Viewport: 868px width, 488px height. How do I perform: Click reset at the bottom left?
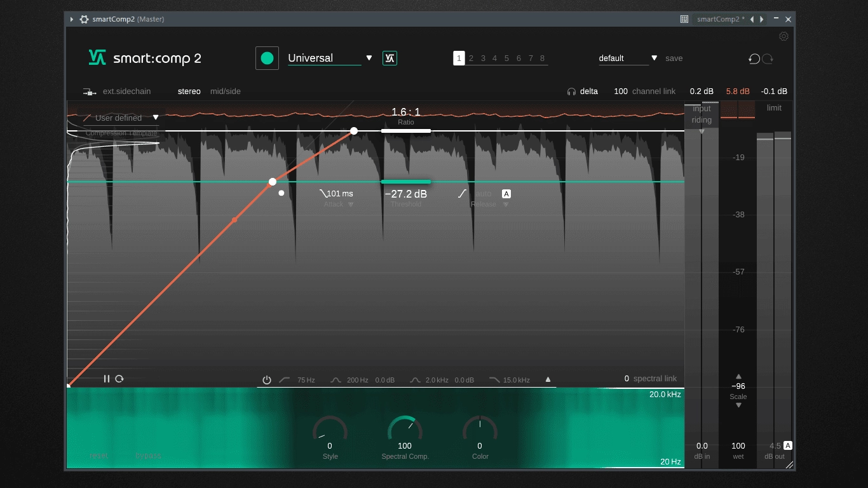point(98,456)
